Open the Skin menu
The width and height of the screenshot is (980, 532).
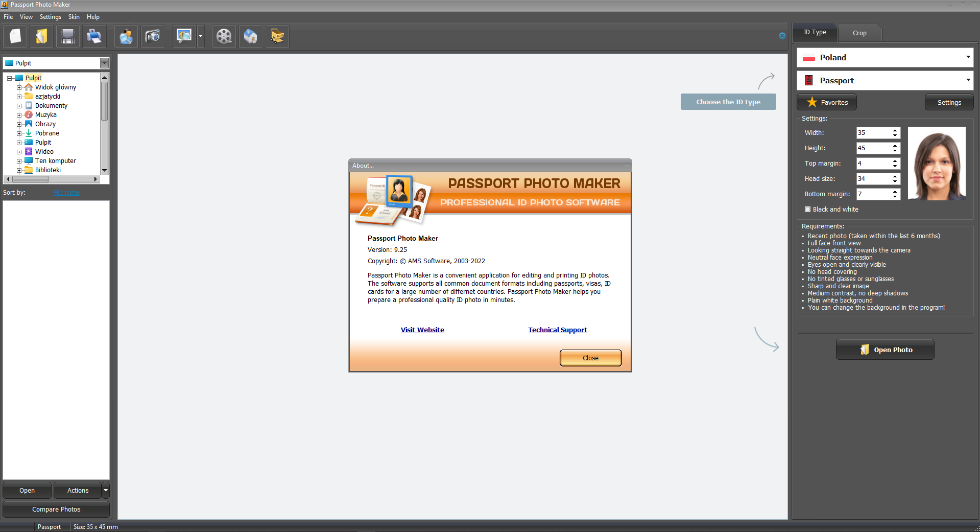pos(74,17)
